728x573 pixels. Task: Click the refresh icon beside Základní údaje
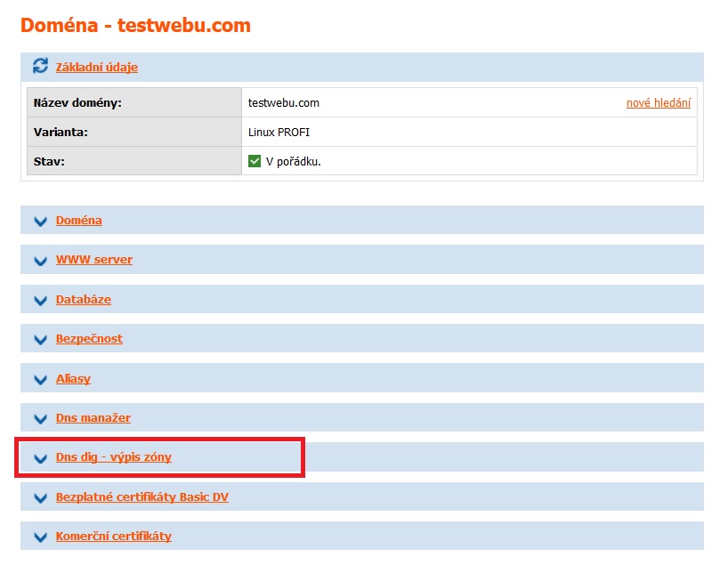point(40,67)
